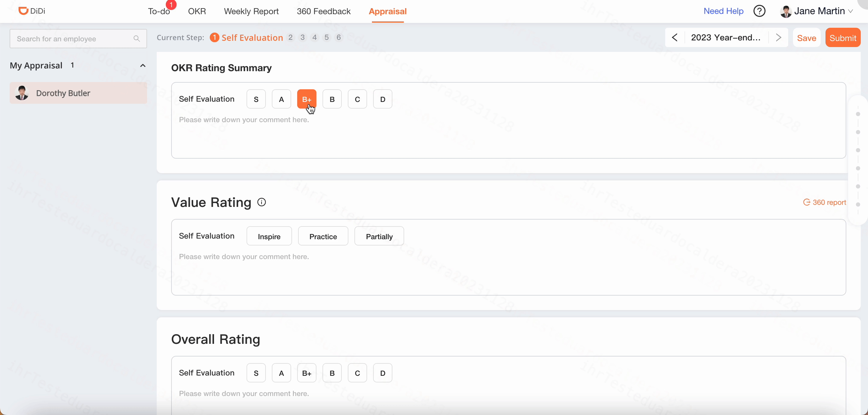
Task: Select C for OKR Rating self evaluation
Action: (357, 99)
